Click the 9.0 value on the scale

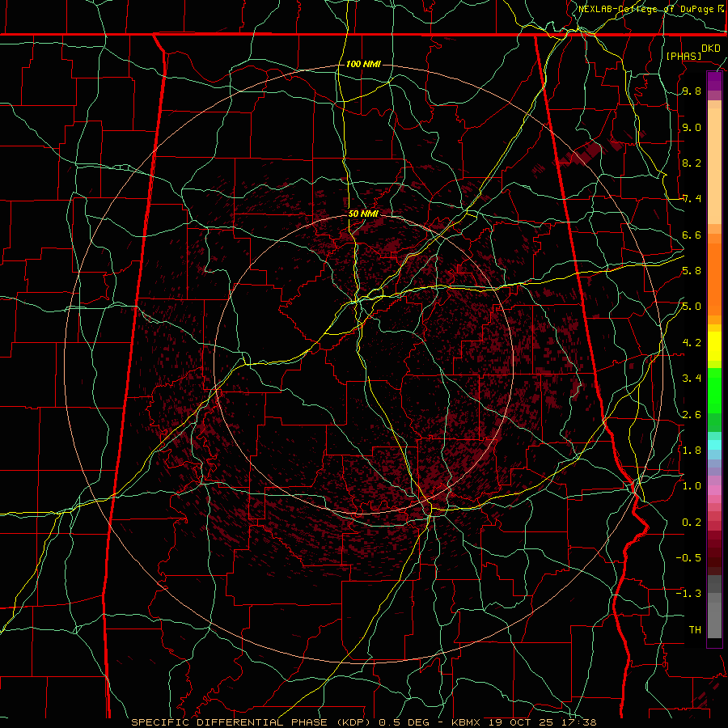[x=692, y=127]
